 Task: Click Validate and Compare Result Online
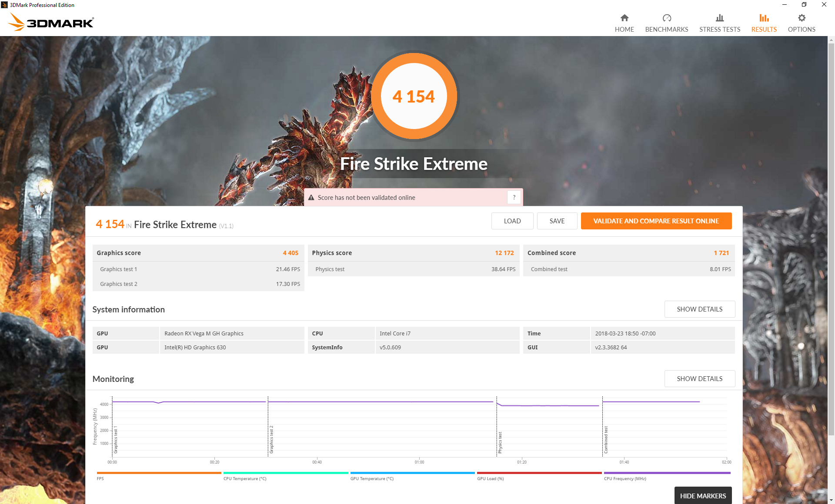pos(656,221)
